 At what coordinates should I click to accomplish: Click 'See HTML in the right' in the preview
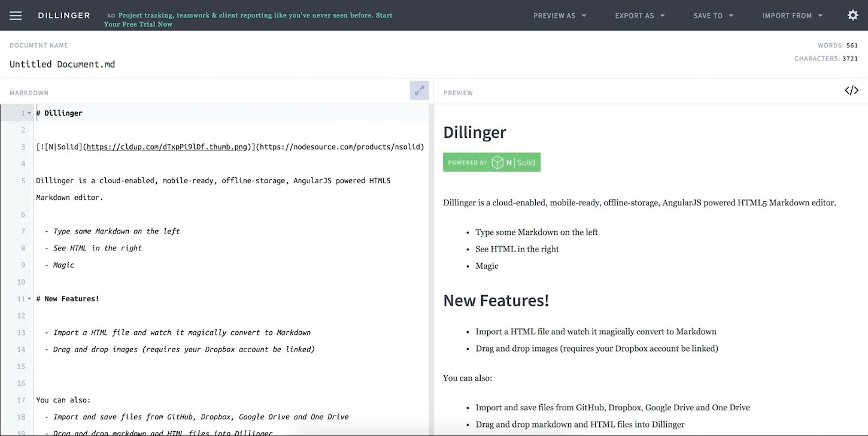(517, 249)
